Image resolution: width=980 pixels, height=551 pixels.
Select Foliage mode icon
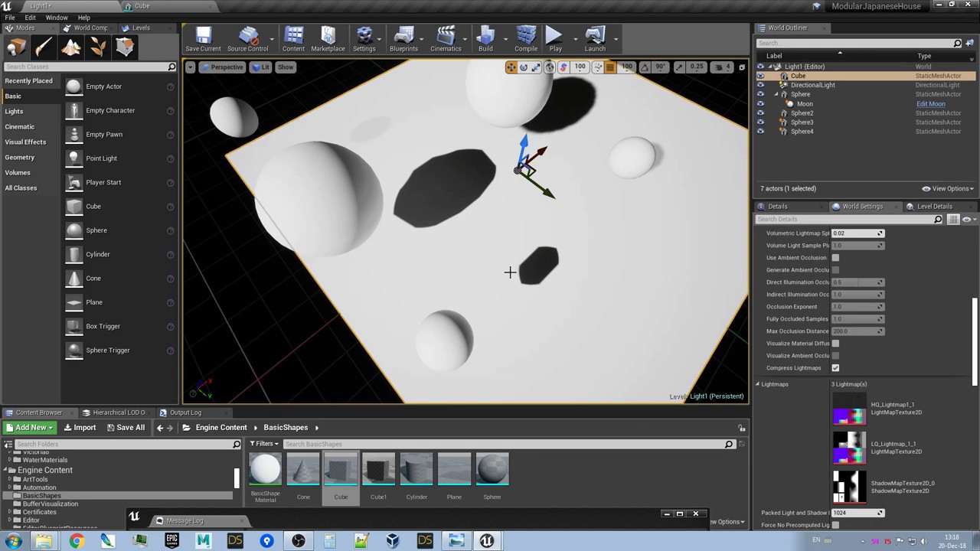(x=98, y=47)
